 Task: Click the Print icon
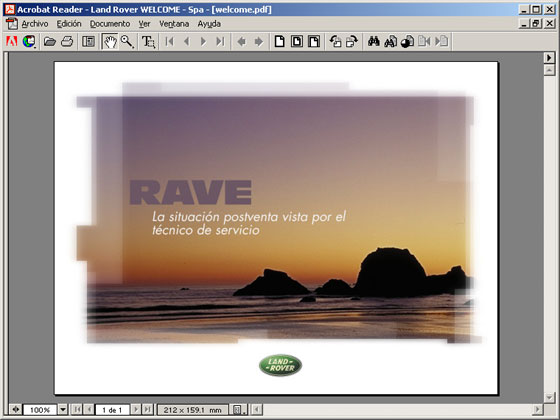pyautogui.click(x=67, y=41)
